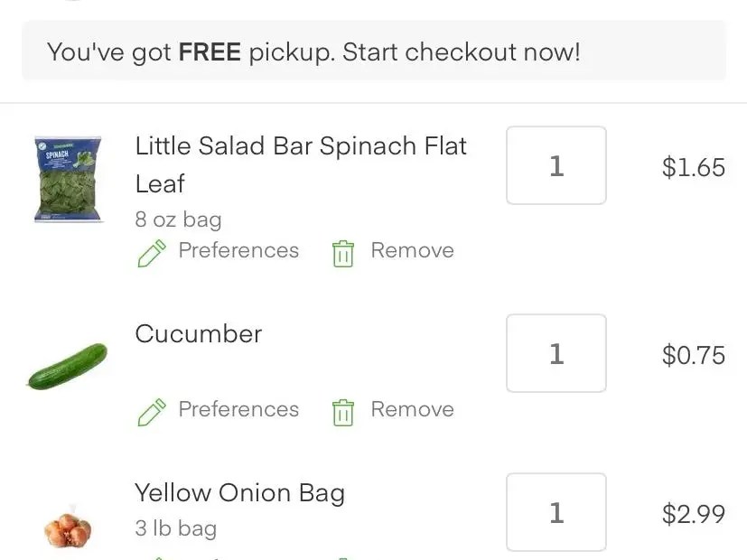The height and width of the screenshot is (560, 747).
Task: Start checkout from the FREE pickup banner
Action: (373, 51)
